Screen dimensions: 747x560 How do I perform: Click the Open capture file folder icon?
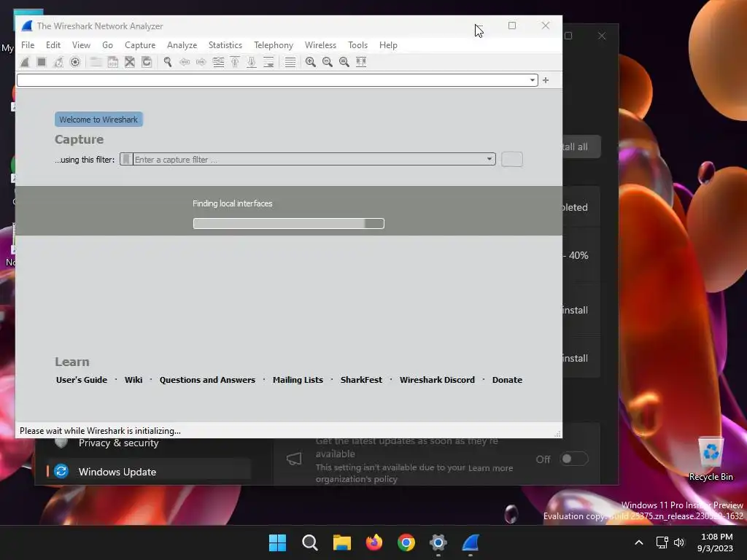tap(96, 62)
